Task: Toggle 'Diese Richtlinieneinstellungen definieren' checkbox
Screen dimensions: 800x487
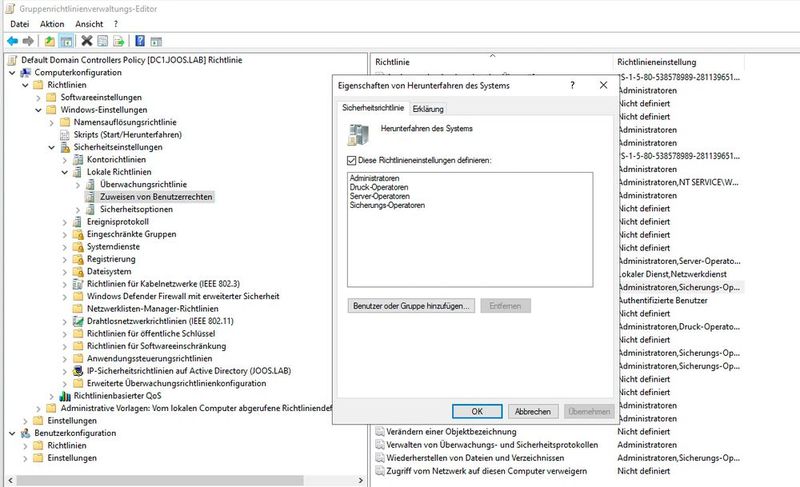Action: pyautogui.click(x=351, y=160)
